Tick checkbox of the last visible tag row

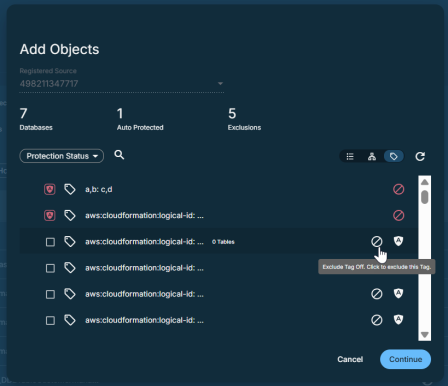[x=50, y=320]
